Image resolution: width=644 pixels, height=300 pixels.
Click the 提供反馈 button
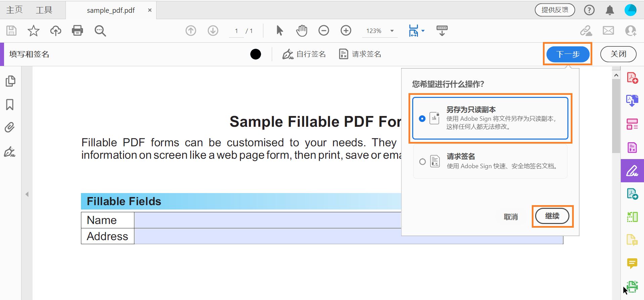point(555,10)
